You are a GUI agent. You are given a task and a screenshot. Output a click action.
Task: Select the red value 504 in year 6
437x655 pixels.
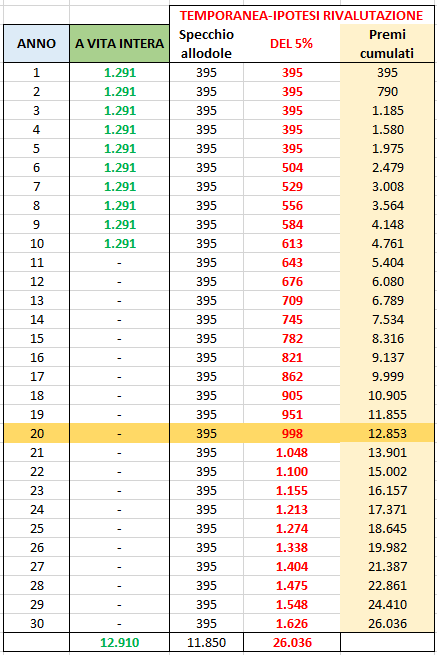pos(292,168)
